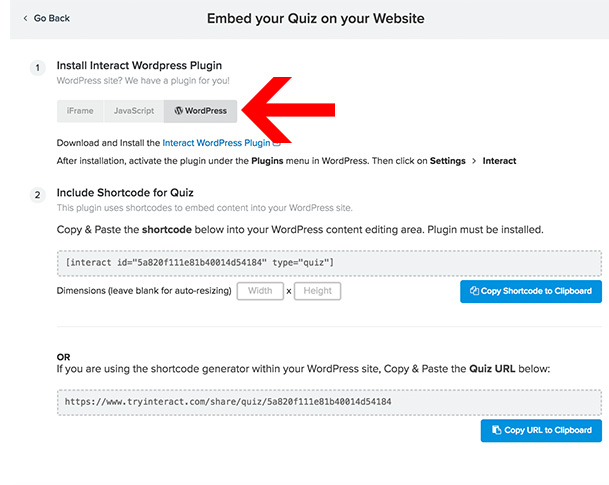Click step number 2 circle badge
Image resolution: width=609 pixels, height=485 pixels.
coord(38,195)
